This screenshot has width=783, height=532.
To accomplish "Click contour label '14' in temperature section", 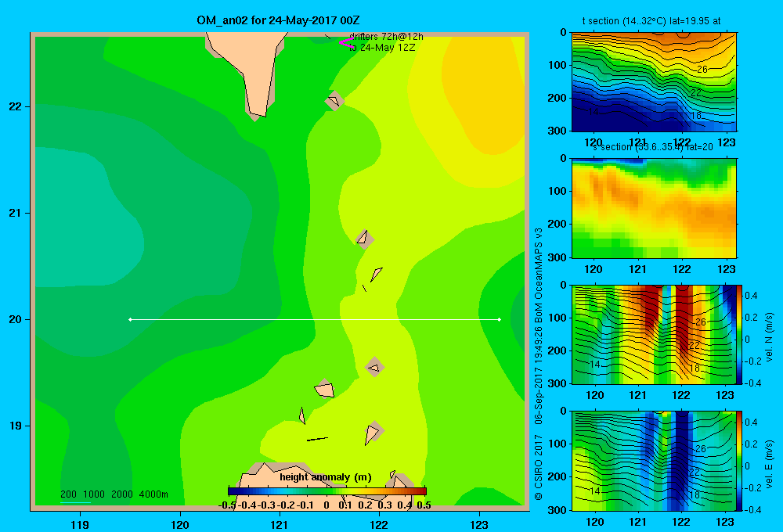I will pyautogui.click(x=594, y=112).
